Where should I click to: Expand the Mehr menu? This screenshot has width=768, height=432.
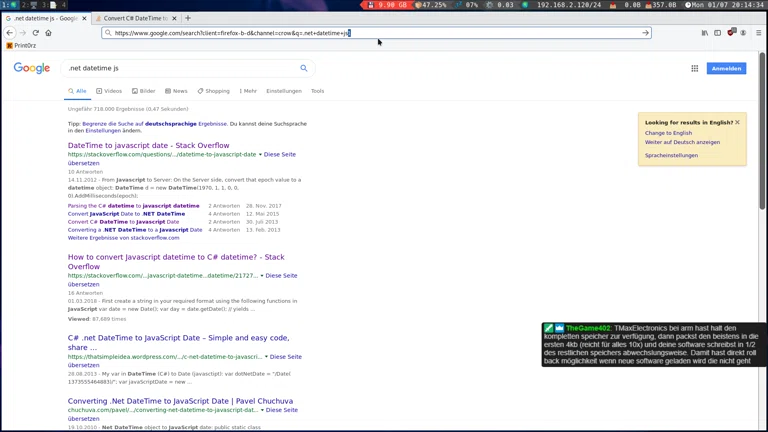click(248, 91)
